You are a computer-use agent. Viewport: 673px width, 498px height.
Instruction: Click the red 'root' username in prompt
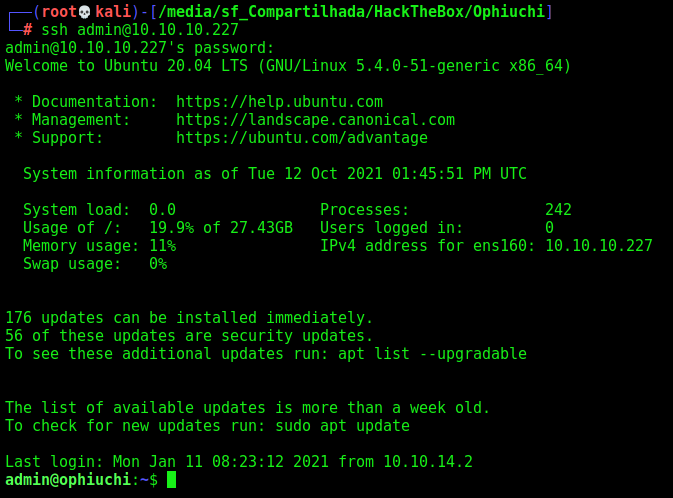point(59,12)
